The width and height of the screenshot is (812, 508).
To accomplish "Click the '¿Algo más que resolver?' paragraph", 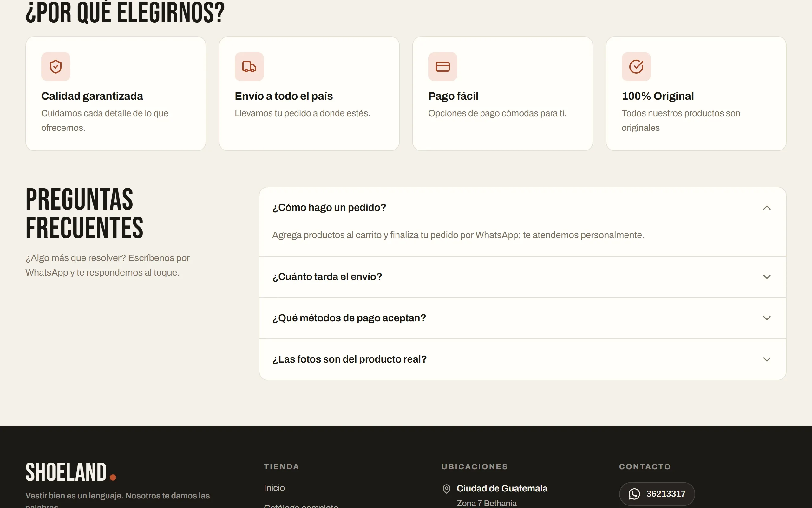I will coord(108,265).
